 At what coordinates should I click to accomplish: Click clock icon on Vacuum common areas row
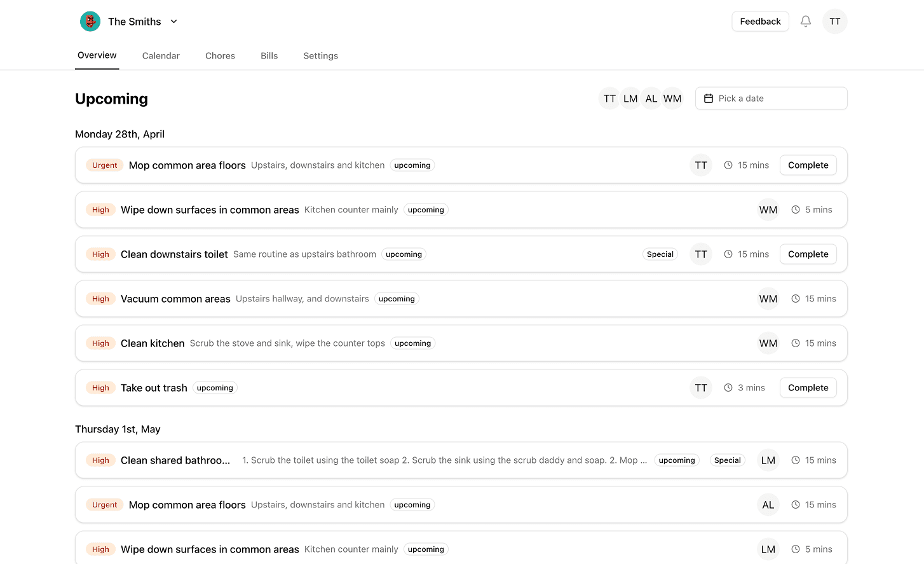pyautogui.click(x=796, y=299)
